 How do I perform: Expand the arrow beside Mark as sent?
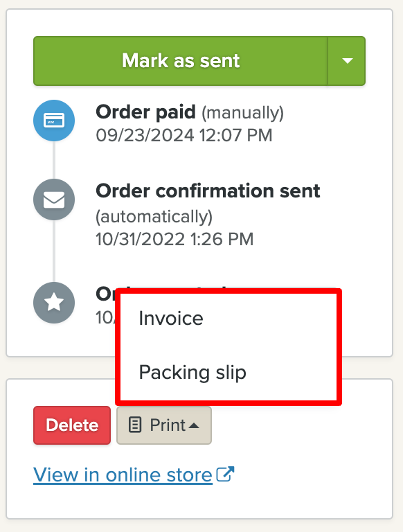(x=347, y=61)
